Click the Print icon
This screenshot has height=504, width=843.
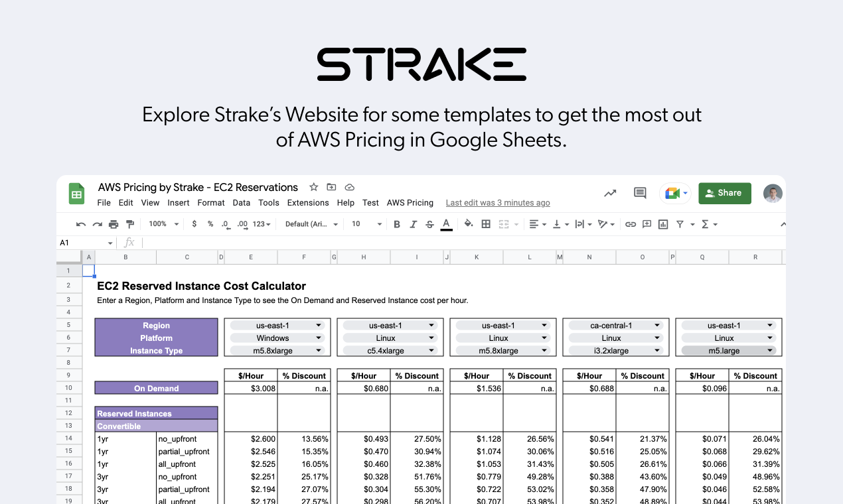pos(114,224)
